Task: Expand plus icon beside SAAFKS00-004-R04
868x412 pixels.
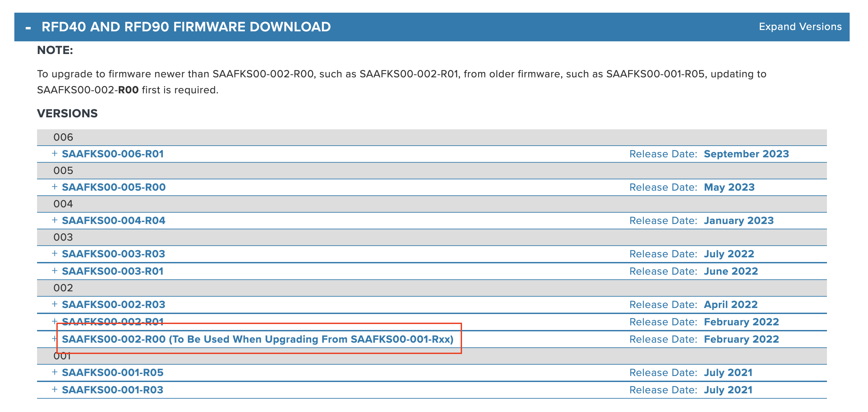Action: tap(55, 220)
